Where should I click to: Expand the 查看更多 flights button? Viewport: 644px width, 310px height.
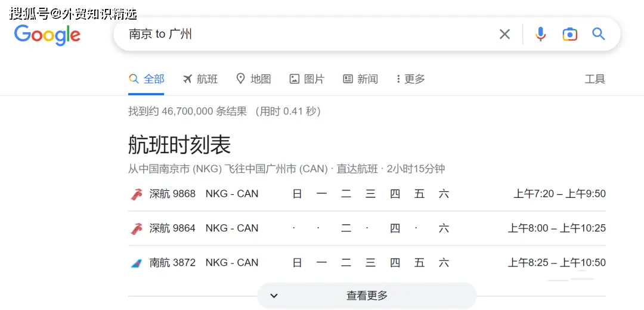coord(367,296)
